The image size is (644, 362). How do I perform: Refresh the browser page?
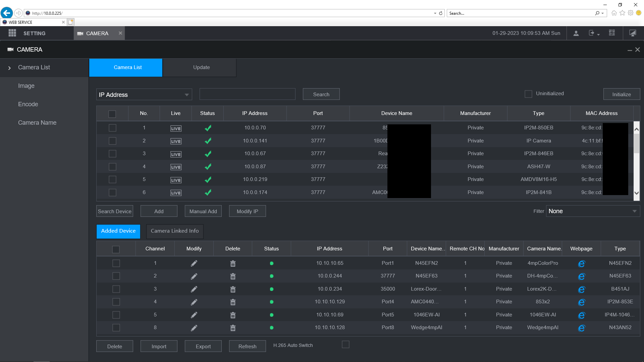coord(441,13)
